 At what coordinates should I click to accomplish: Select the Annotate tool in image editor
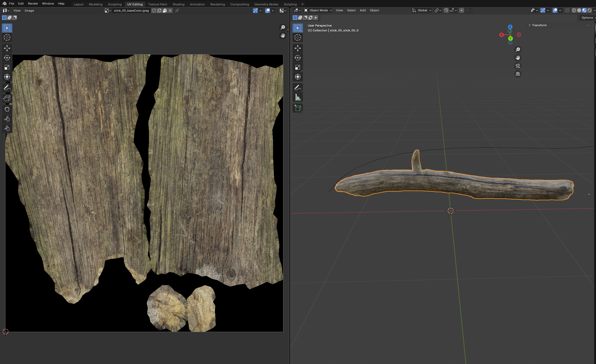click(x=7, y=88)
